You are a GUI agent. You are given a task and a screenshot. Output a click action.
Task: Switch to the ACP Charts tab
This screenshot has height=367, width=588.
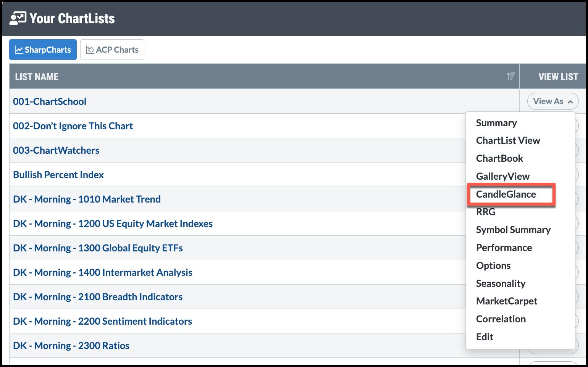(x=112, y=50)
